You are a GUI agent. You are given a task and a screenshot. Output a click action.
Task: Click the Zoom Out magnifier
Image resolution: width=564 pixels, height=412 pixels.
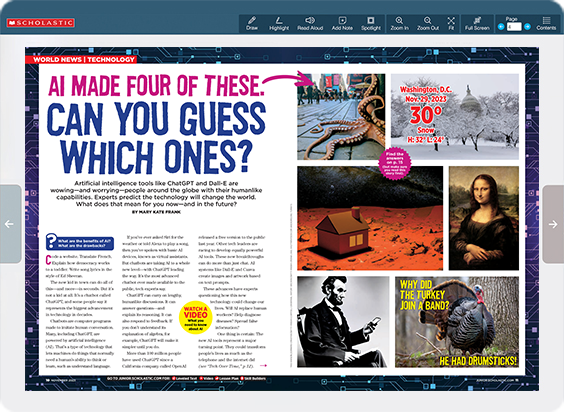coord(428,23)
